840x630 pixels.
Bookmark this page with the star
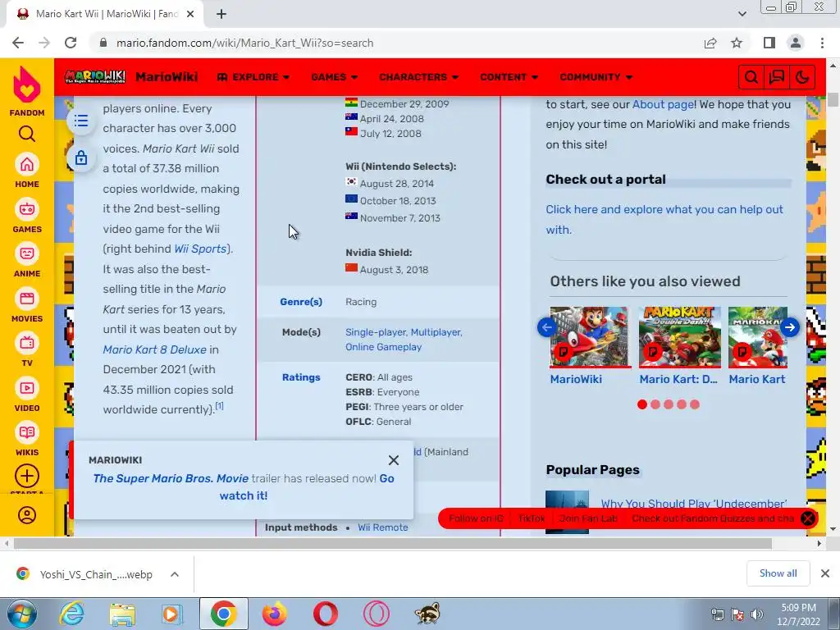(737, 43)
